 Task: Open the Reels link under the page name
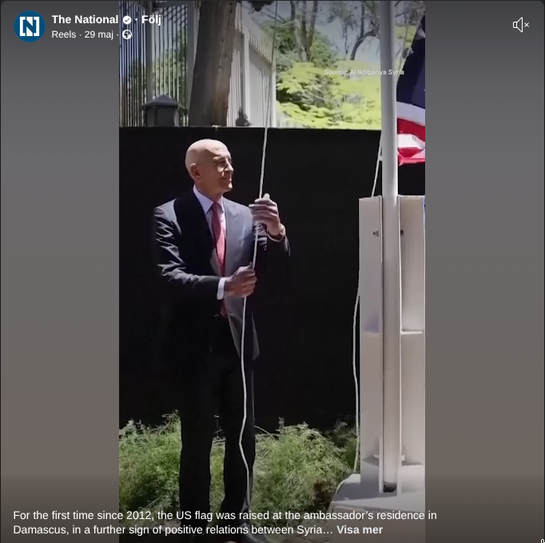click(64, 35)
